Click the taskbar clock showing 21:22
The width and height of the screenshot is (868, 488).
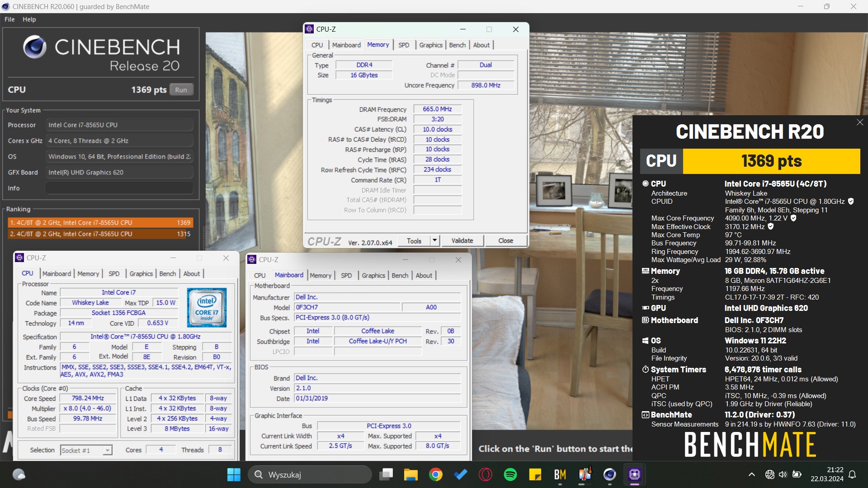click(x=827, y=474)
